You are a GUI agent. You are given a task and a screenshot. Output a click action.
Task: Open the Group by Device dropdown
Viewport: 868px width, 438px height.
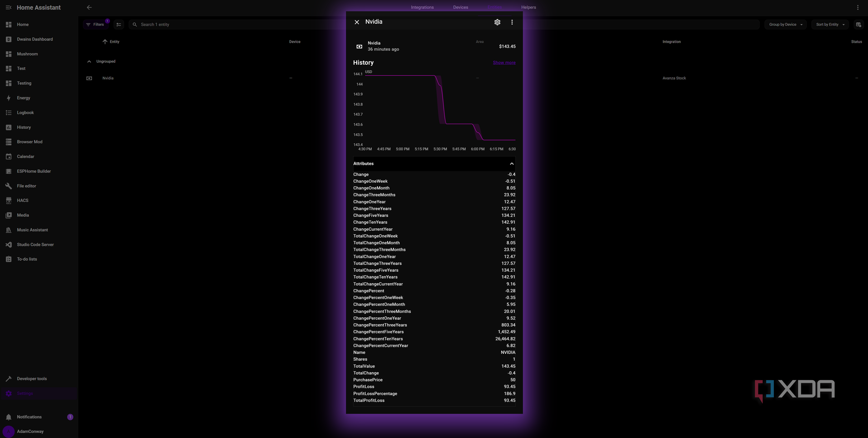tap(785, 25)
